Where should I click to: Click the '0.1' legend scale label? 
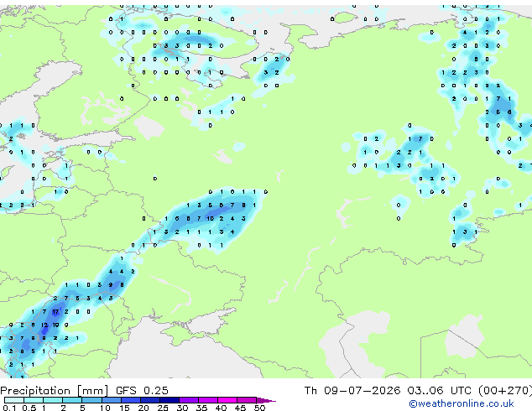pos(9,408)
